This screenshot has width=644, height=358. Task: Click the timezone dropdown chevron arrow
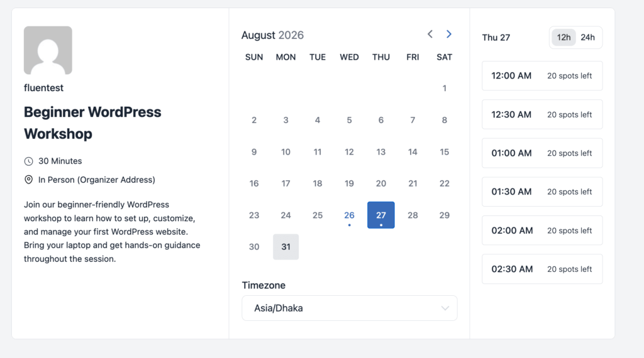(x=445, y=308)
